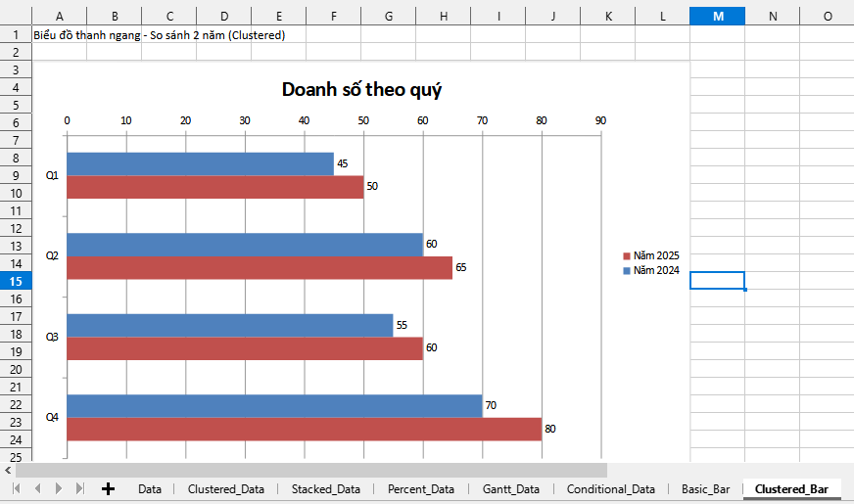The height and width of the screenshot is (504, 854).
Task: Click the axis value '0'
Action: [67, 120]
